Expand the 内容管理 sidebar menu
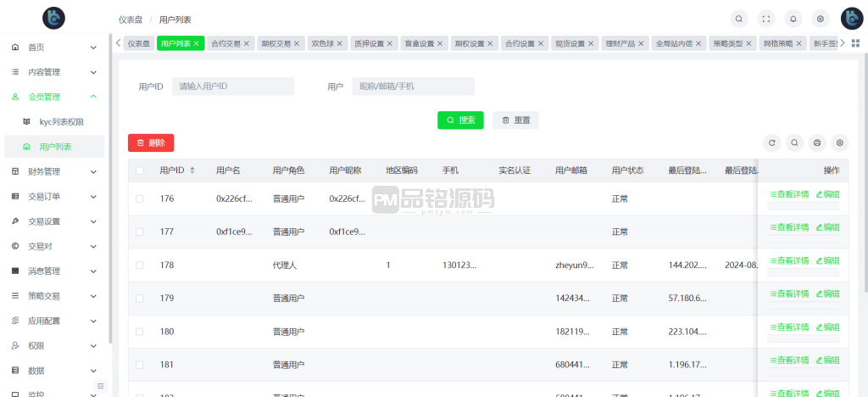 54,73
